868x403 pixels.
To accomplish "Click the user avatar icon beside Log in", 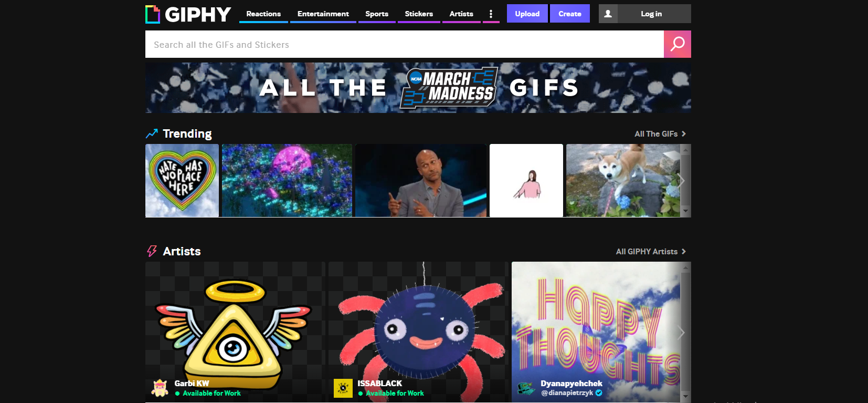I will (608, 14).
